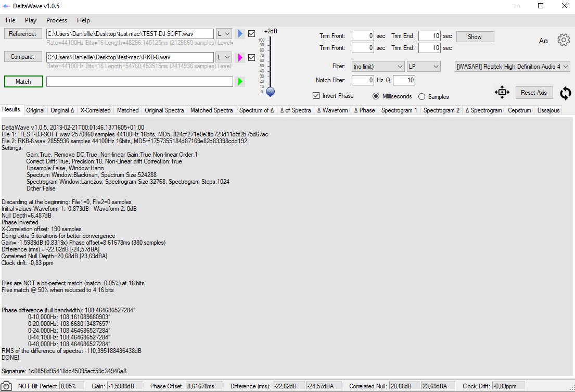575x392 pixels.
Task: Click the Notch Filter Q field
Action: (404, 80)
